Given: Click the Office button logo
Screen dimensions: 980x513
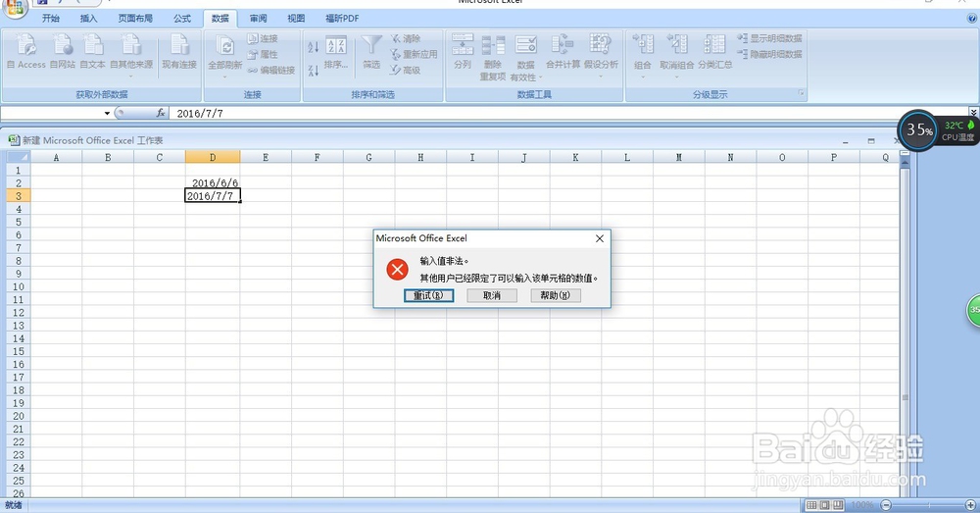Looking at the screenshot, I should (x=15, y=8).
